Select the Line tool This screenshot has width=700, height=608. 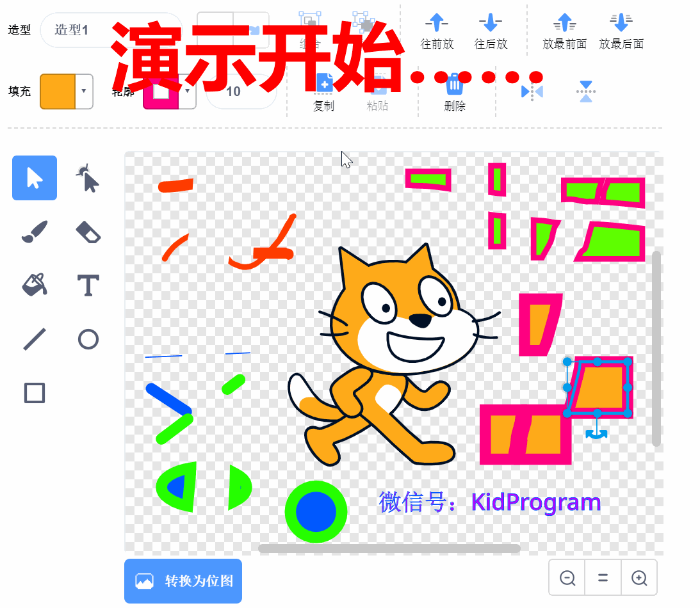click(35, 339)
